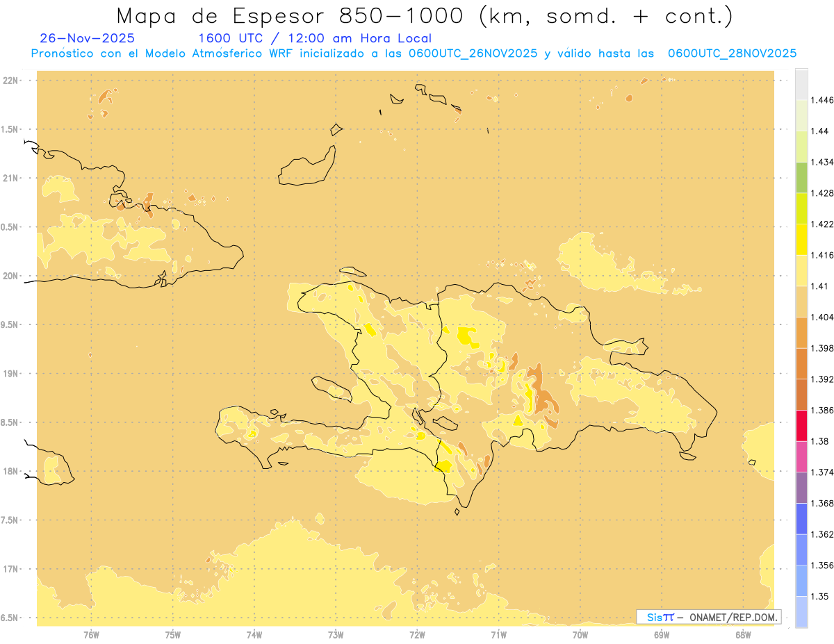The width and height of the screenshot is (834, 644).
Task: Click the '9.5N' latitude label
Action: [10, 324]
